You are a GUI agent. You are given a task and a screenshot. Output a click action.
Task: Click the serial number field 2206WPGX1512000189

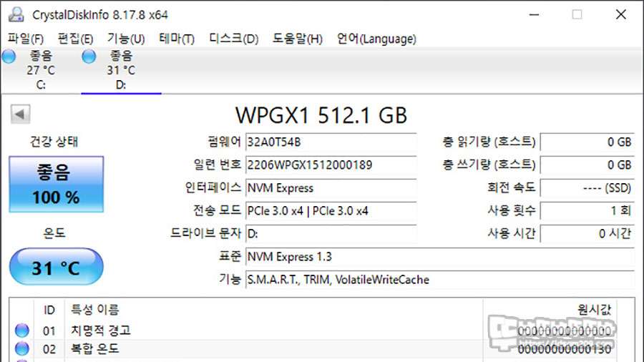click(x=331, y=165)
